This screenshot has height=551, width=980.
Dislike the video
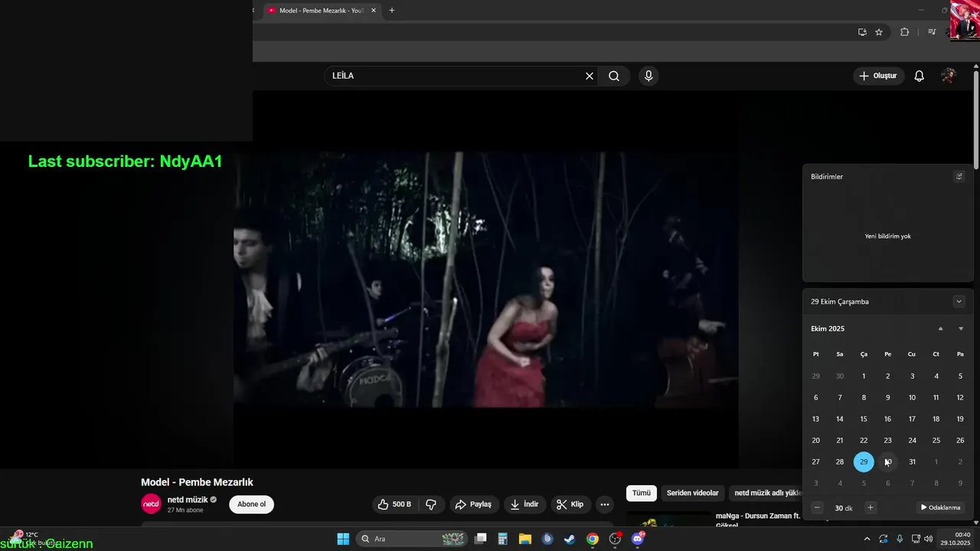[431, 504]
